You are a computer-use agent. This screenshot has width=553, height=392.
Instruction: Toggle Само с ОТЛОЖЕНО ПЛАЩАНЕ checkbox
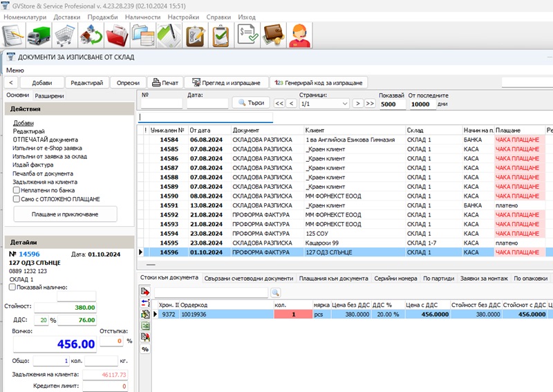(16, 199)
